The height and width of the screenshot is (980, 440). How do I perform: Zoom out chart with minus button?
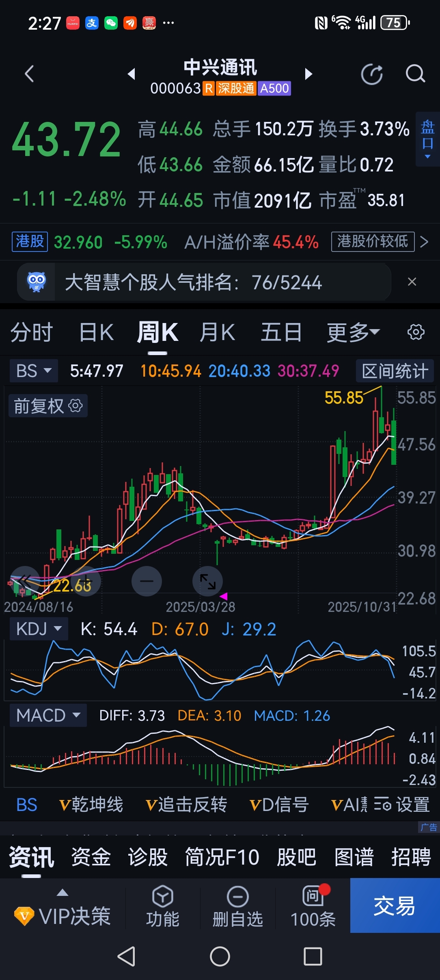147,581
